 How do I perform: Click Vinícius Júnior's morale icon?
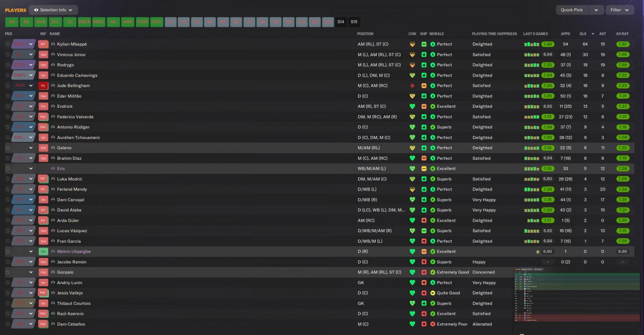(x=433, y=54)
